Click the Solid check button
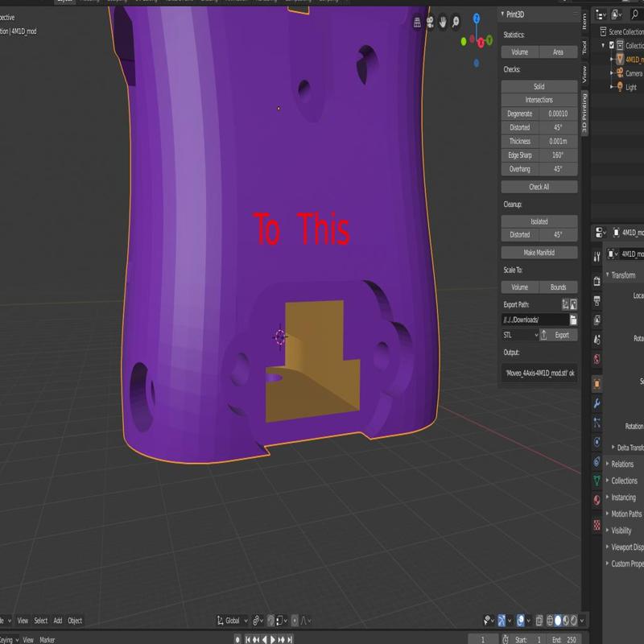Image resolution: width=644 pixels, height=644 pixels. pos(539,86)
